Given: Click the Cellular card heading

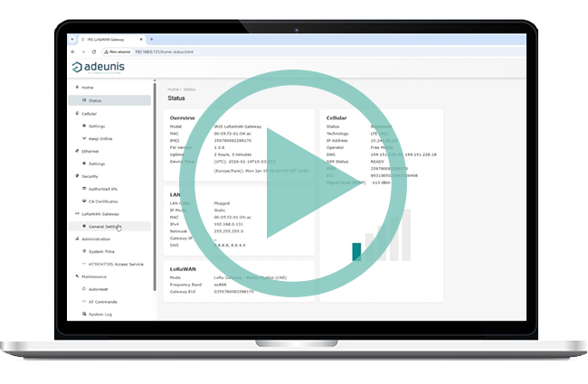Looking at the screenshot, I should click(337, 118).
